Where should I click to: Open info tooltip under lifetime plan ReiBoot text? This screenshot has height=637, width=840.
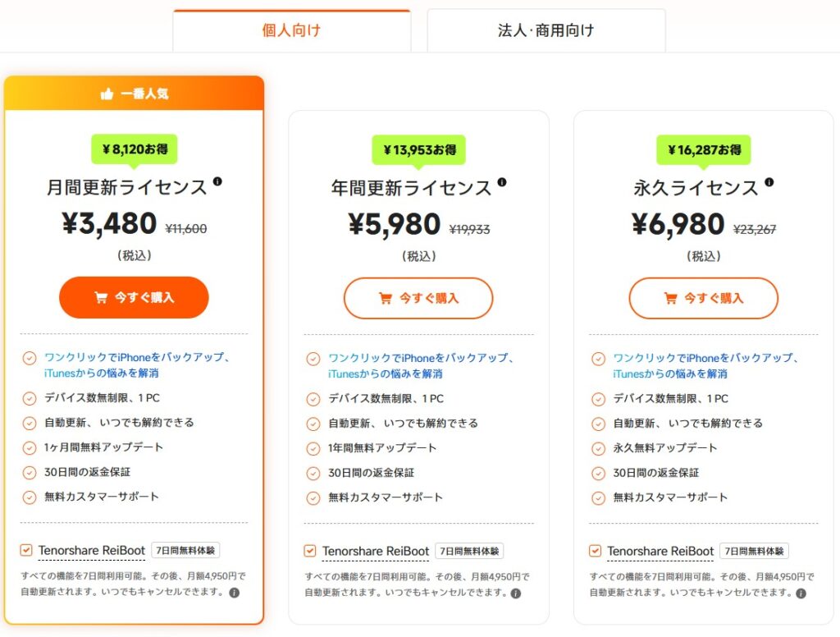tap(801, 593)
